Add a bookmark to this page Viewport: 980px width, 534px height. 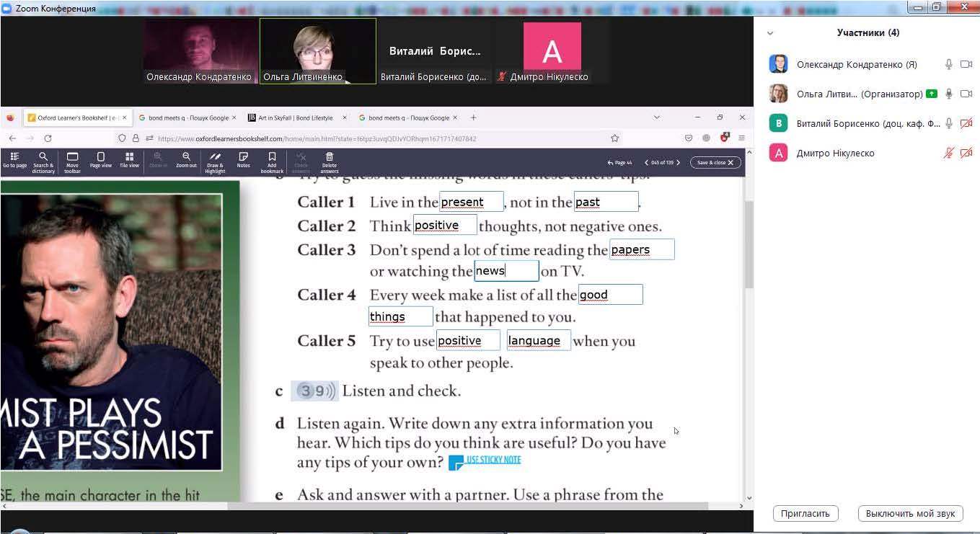click(x=272, y=160)
